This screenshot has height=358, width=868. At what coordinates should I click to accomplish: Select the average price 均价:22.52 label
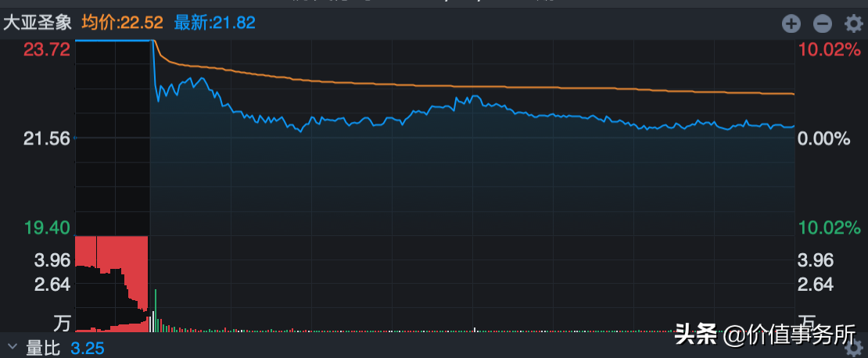click(123, 23)
